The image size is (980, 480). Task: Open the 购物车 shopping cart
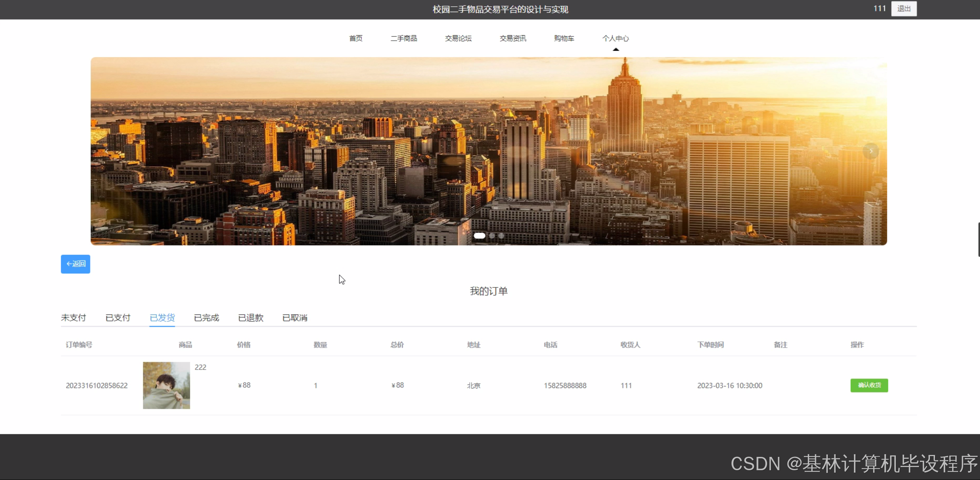[564, 38]
